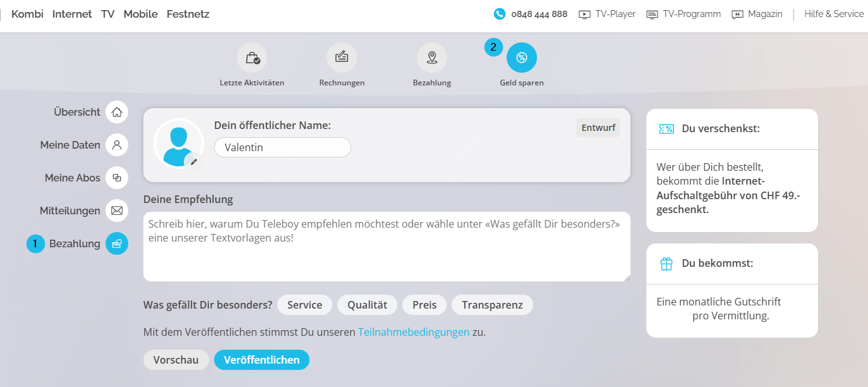Click the Mitteilungen envelope icon
The width and height of the screenshot is (868, 387).
pos(117,211)
